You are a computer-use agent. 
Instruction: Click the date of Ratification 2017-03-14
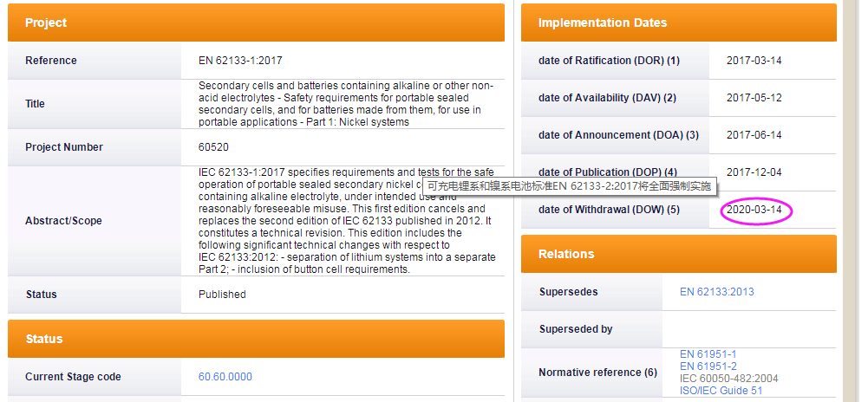[754, 61]
